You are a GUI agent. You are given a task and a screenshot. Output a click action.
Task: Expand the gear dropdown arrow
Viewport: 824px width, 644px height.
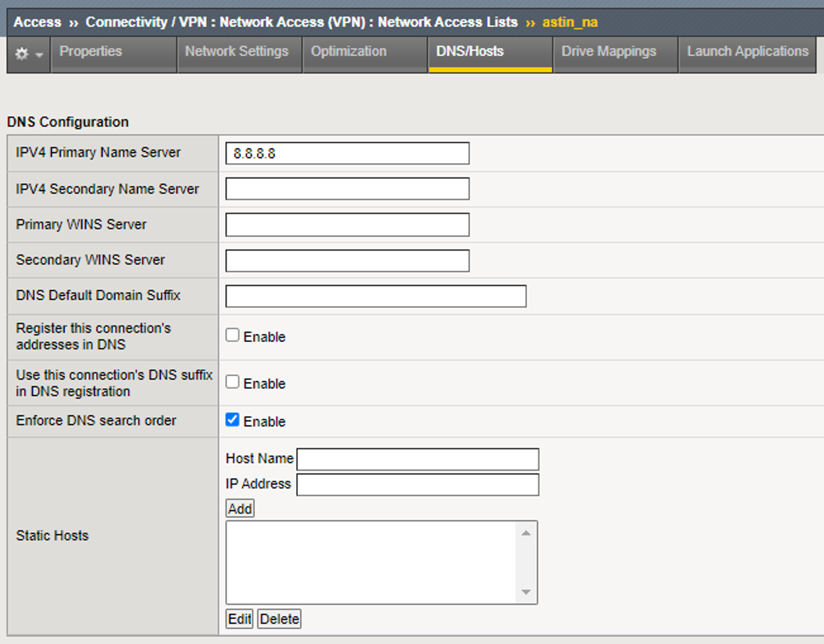[x=40, y=55]
